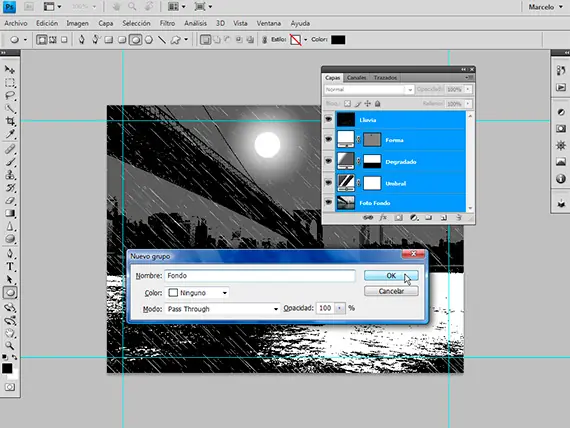Select the Lasso tool
570x428 pixels.
10,96
